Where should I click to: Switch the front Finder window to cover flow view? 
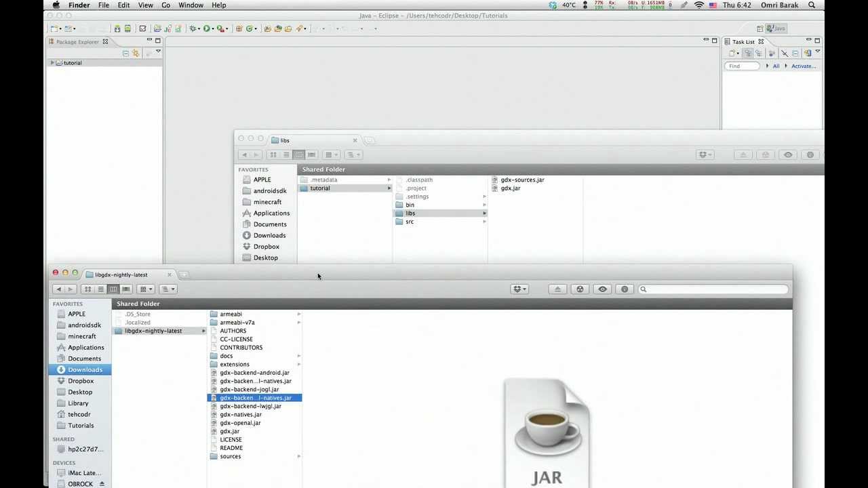coord(126,289)
